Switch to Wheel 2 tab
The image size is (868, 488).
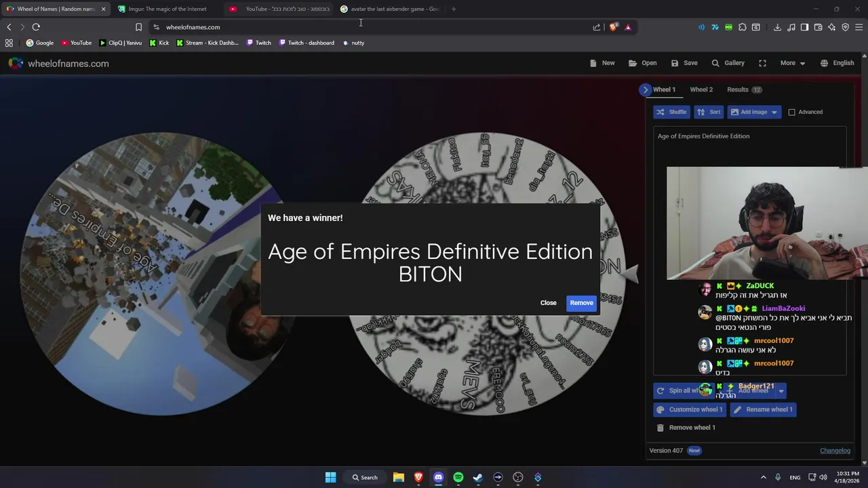[701, 89]
